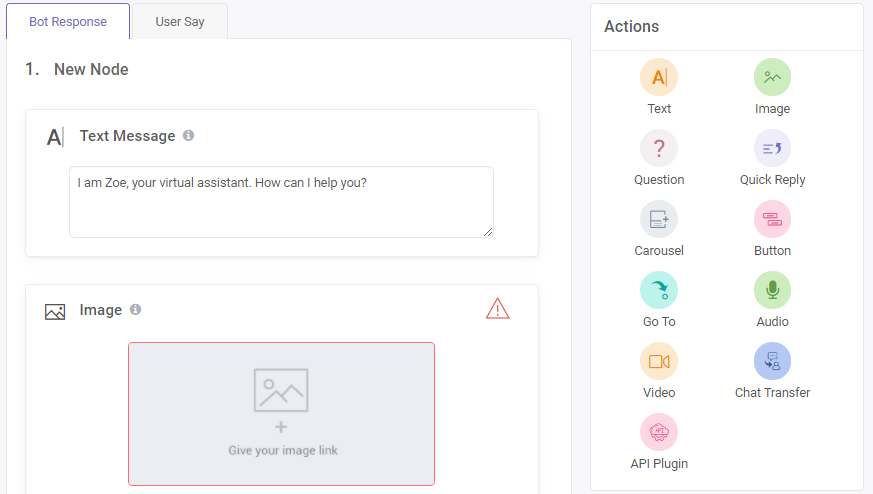Switch to the User Say tab
The width and height of the screenshot is (873, 494).
180,21
